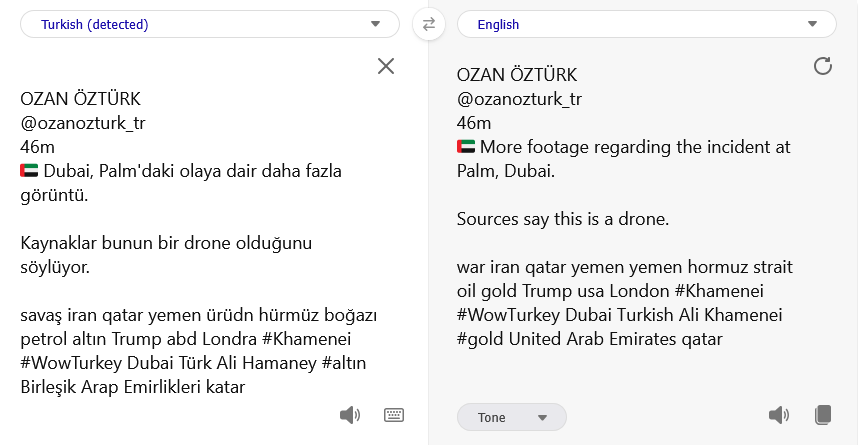
Task: Open the English target language dropdown
Action: point(646,24)
